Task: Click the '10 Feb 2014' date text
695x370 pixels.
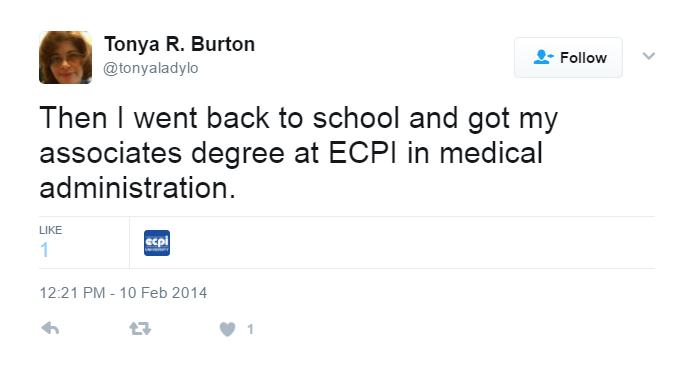Action: [163, 293]
